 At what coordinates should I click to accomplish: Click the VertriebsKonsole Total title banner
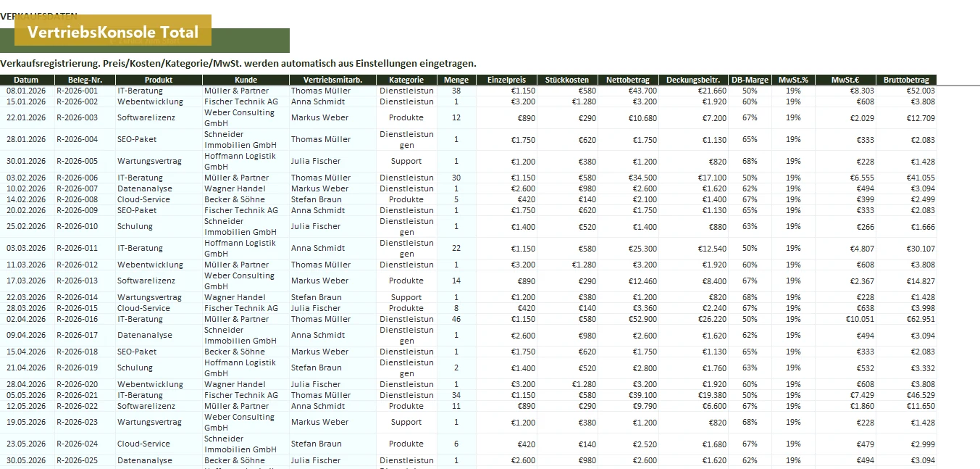point(113,30)
